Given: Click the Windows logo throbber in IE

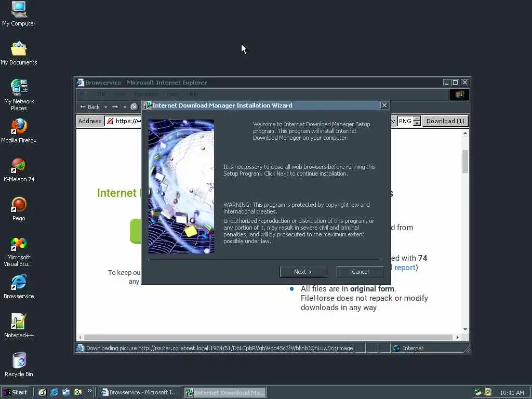Looking at the screenshot, I should pyautogui.click(x=459, y=95).
